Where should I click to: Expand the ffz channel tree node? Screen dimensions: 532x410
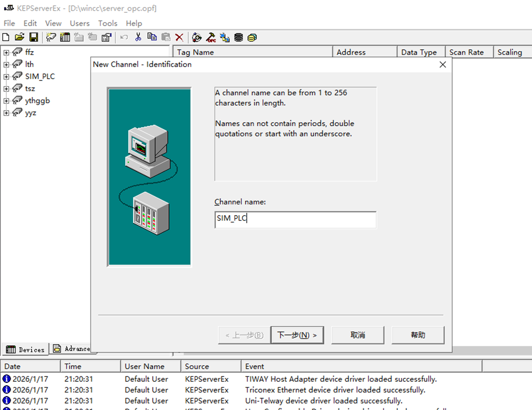pos(6,52)
